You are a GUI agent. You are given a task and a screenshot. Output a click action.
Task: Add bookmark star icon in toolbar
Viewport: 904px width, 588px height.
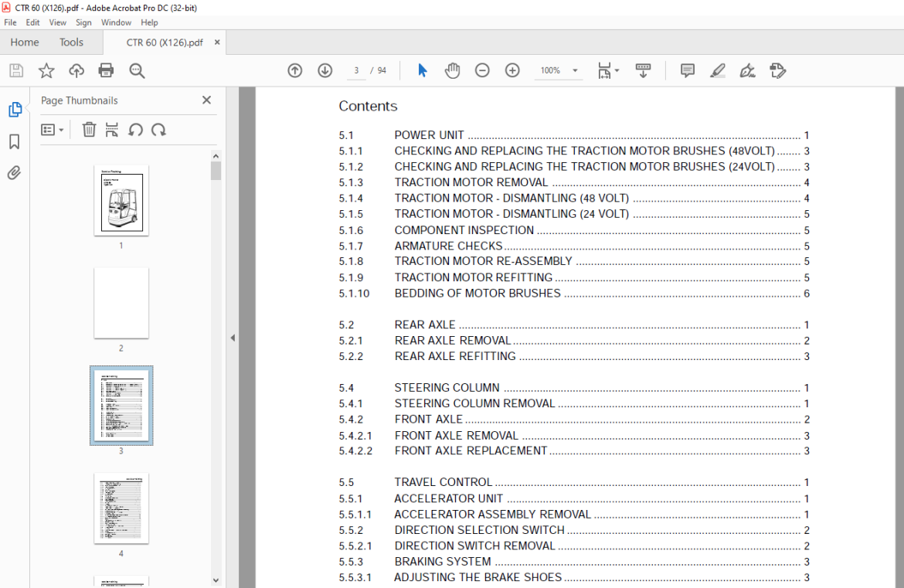pos(46,71)
